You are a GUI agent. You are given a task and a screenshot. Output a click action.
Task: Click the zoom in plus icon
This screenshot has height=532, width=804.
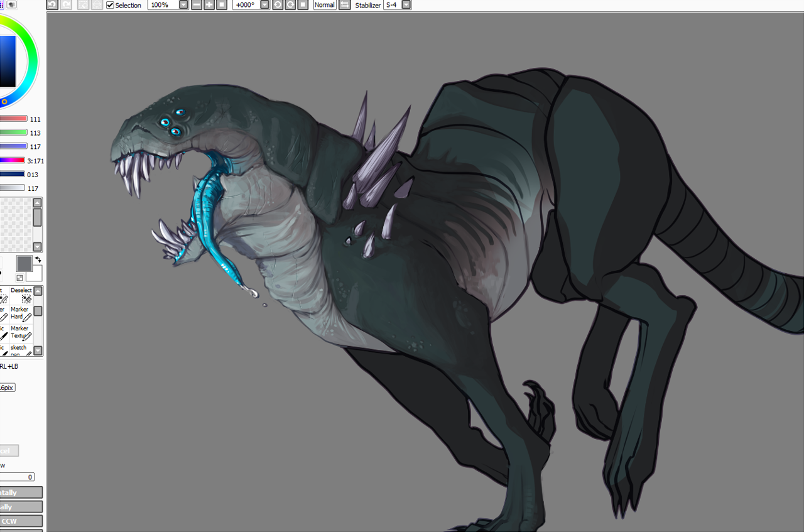210,5
